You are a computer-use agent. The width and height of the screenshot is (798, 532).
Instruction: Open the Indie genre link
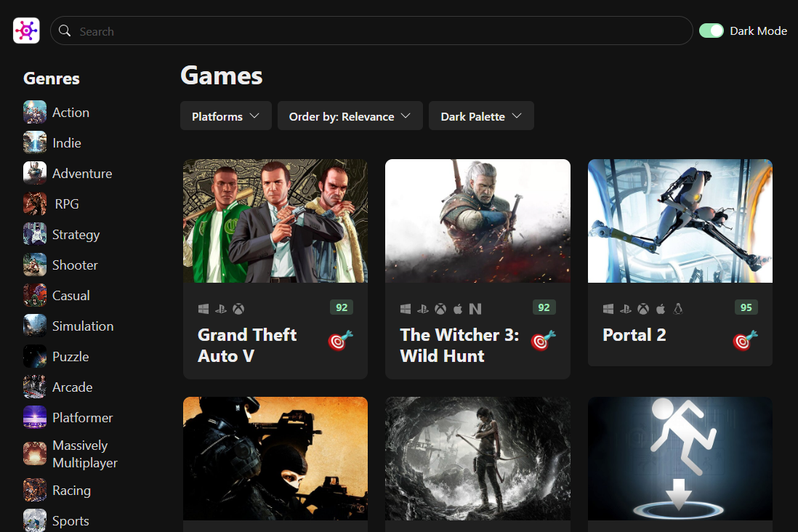[x=67, y=143]
